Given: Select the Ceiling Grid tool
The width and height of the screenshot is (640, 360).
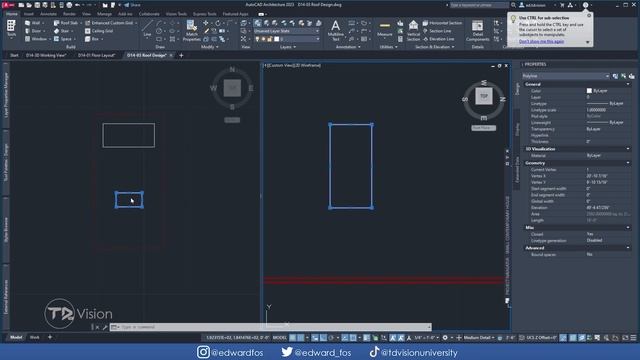Looking at the screenshot, I should [99, 31].
